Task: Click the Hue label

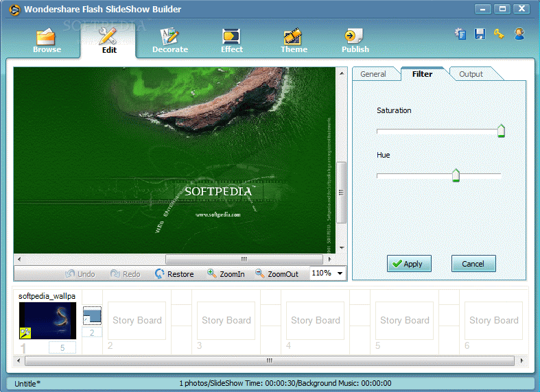Action: (x=384, y=155)
